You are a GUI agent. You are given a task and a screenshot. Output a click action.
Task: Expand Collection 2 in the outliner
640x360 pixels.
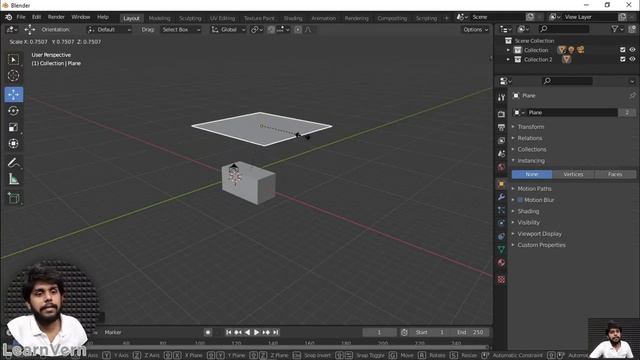(x=508, y=60)
